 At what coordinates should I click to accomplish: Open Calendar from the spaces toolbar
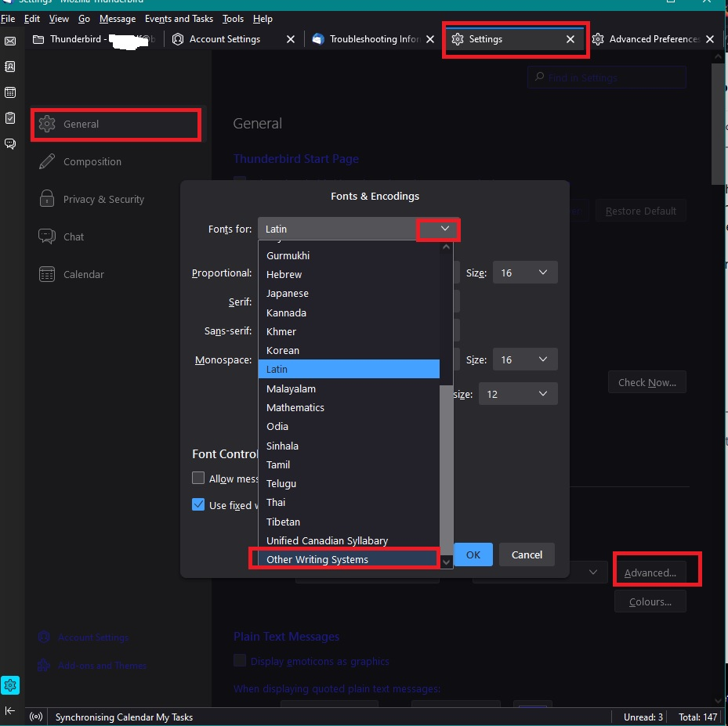[x=10, y=92]
